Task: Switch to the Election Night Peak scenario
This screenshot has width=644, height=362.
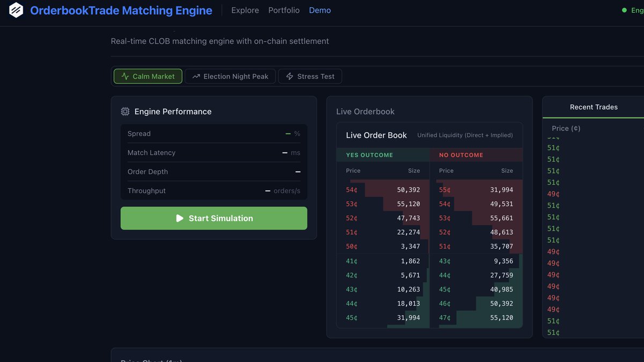Action: (x=230, y=76)
